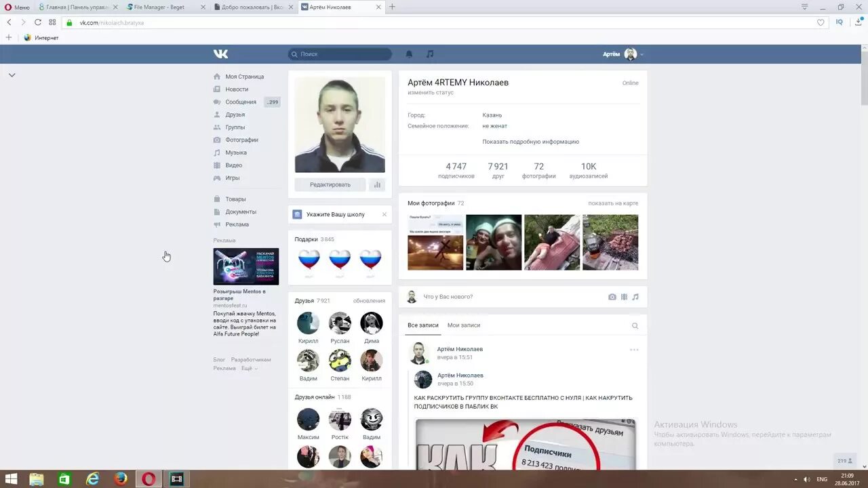Open the 10K аудиозаписей counter
The width and height of the screenshot is (868, 488).
pyautogui.click(x=588, y=170)
